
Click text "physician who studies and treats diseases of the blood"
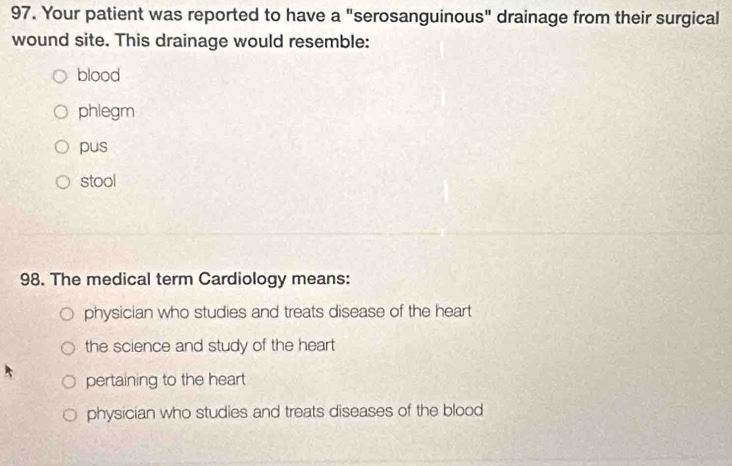(x=285, y=411)
